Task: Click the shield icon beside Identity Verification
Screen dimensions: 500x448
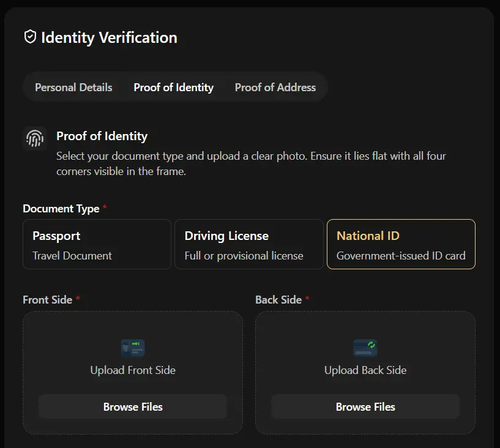Action: [30, 37]
